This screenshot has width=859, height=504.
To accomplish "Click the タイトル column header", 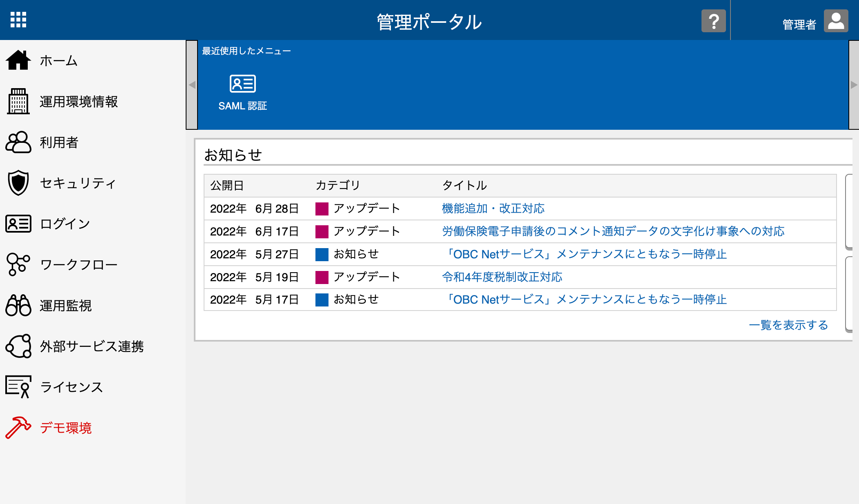I will [x=465, y=186].
